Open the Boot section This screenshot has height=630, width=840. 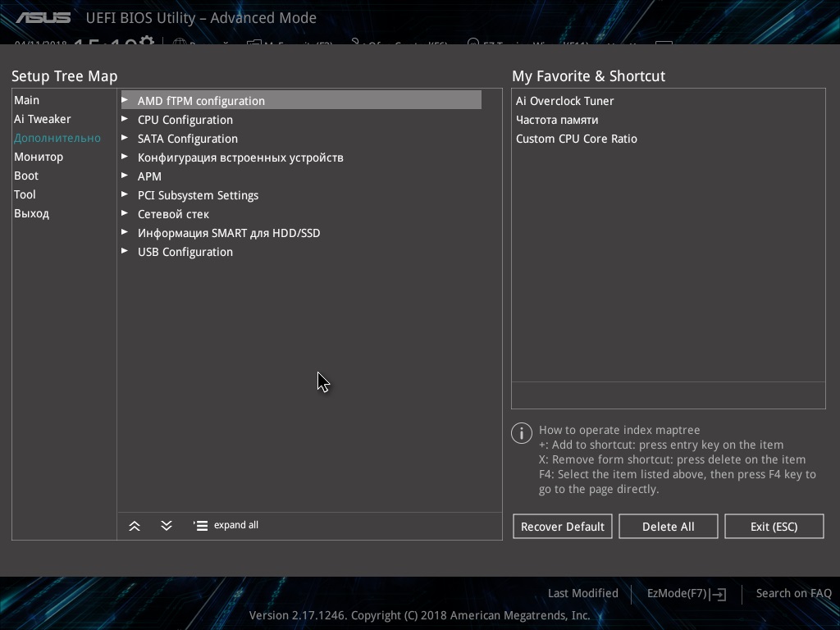26,176
